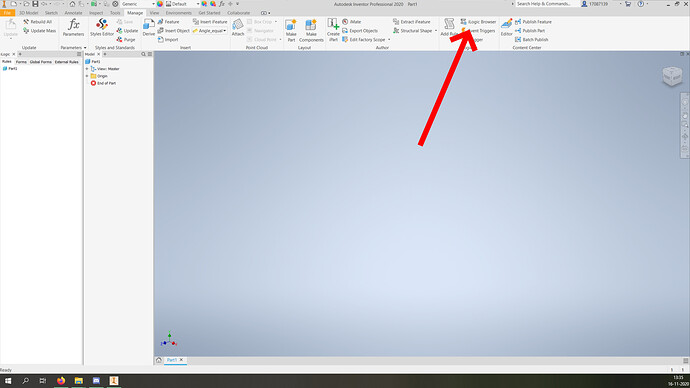This screenshot has height=388, width=690.
Task: Expand the Origin folder node
Action: point(87,76)
